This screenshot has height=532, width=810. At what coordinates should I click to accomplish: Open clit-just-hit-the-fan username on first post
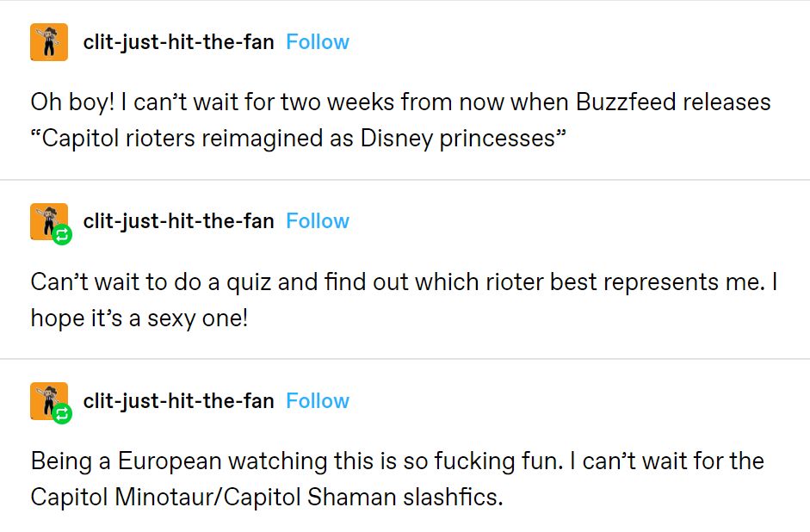[x=178, y=42]
